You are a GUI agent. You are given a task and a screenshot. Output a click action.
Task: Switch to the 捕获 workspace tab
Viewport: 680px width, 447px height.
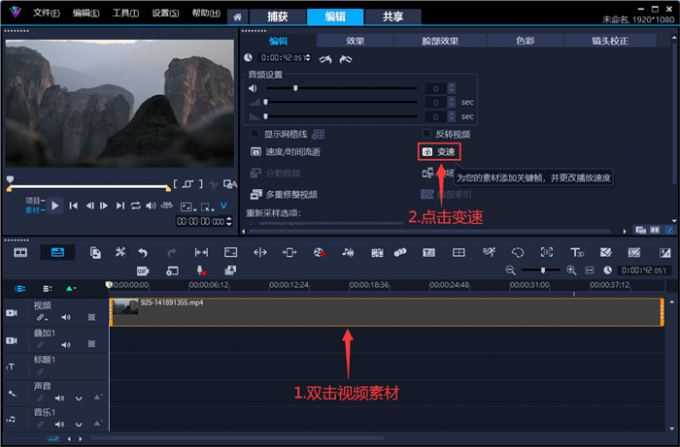point(277,17)
